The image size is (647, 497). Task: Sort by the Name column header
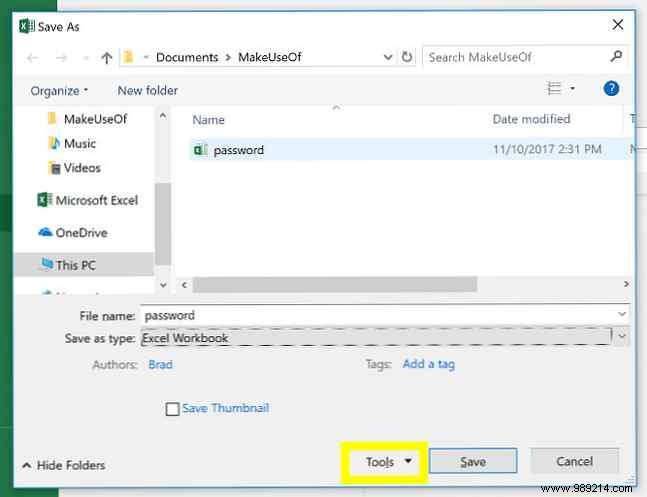pos(209,120)
